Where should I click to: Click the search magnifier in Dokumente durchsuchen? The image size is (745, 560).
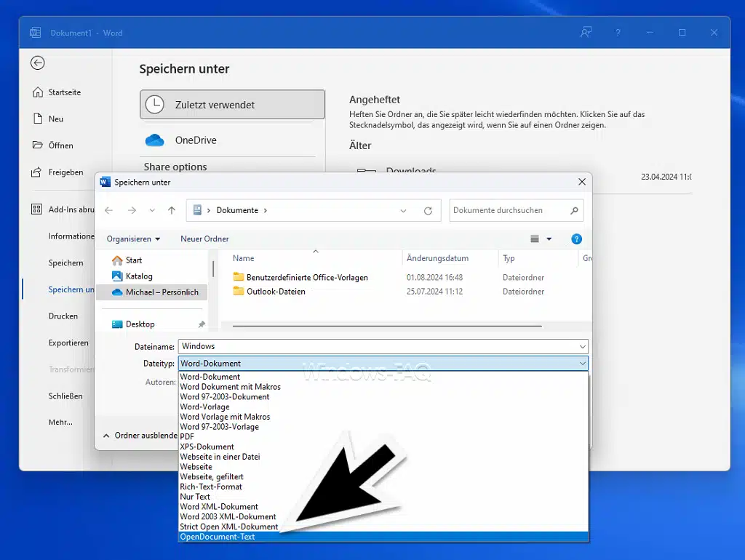pos(574,210)
